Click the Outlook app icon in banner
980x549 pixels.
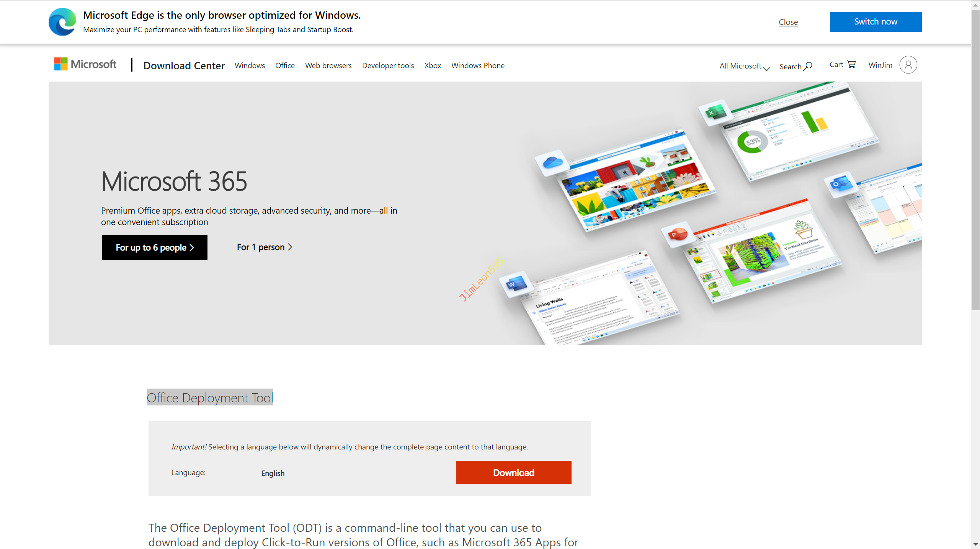841,185
